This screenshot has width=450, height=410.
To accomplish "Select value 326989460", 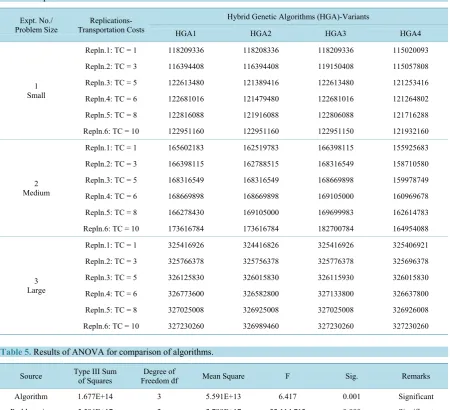I will (261, 326).
